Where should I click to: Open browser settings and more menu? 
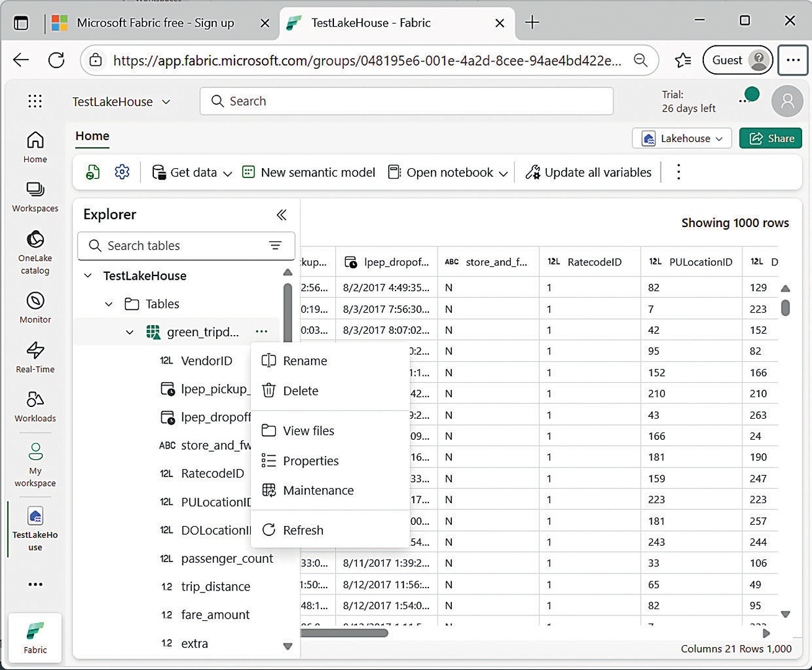(793, 60)
